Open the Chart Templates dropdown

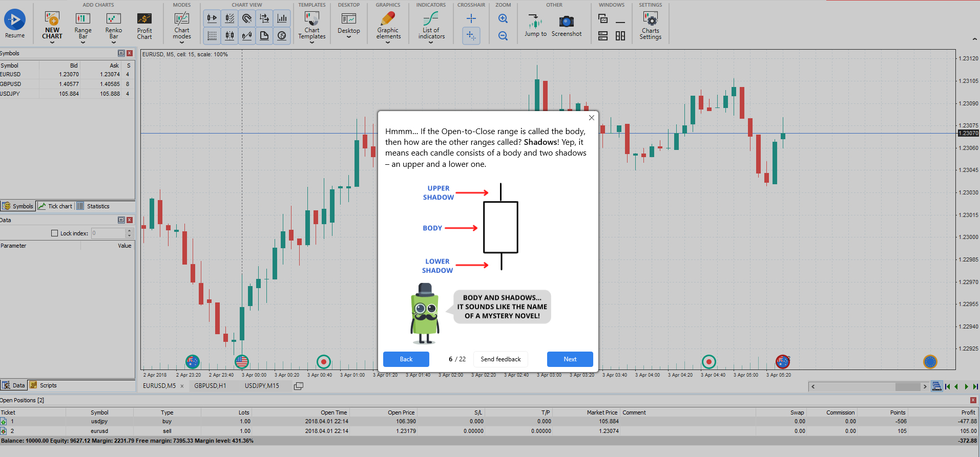312,42
